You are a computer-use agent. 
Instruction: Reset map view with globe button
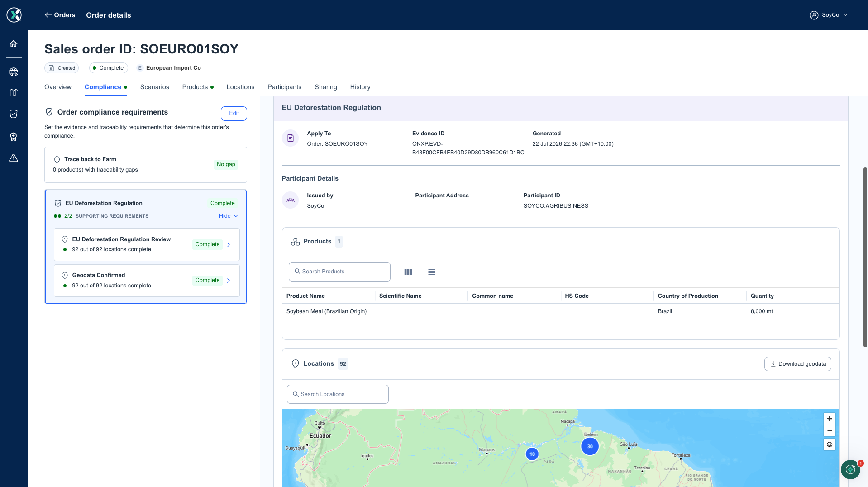pyautogui.click(x=830, y=444)
